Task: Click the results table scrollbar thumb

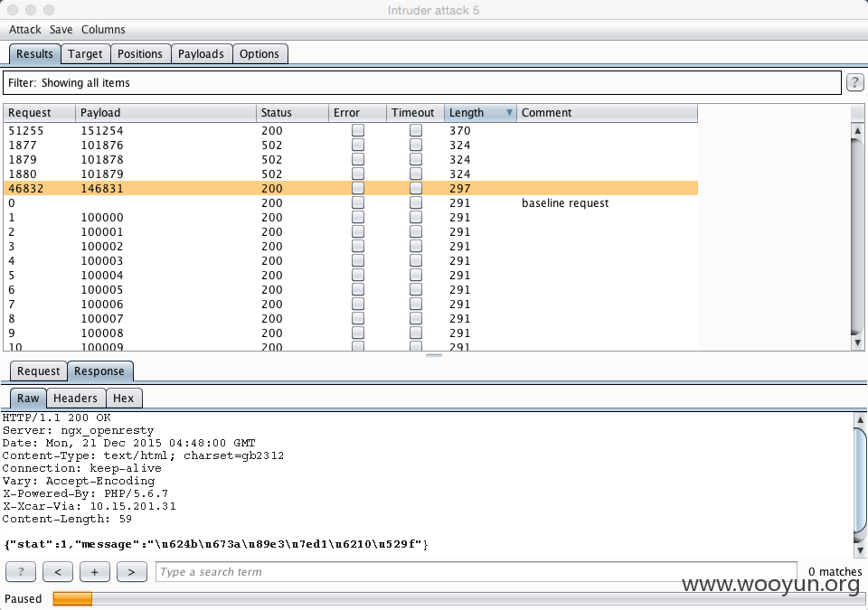Action: click(857, 235)
